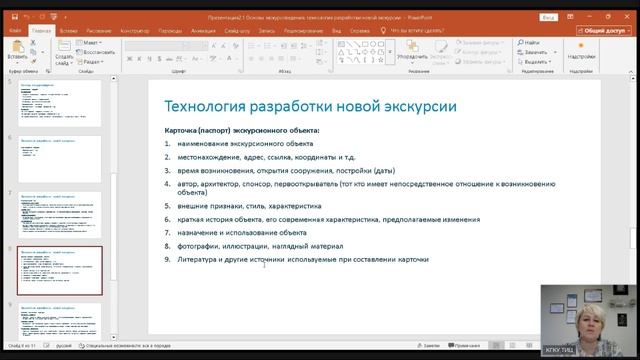Click the thumbnail panel scroll up arrow
640x360 pixels.
tap(113, 78)
